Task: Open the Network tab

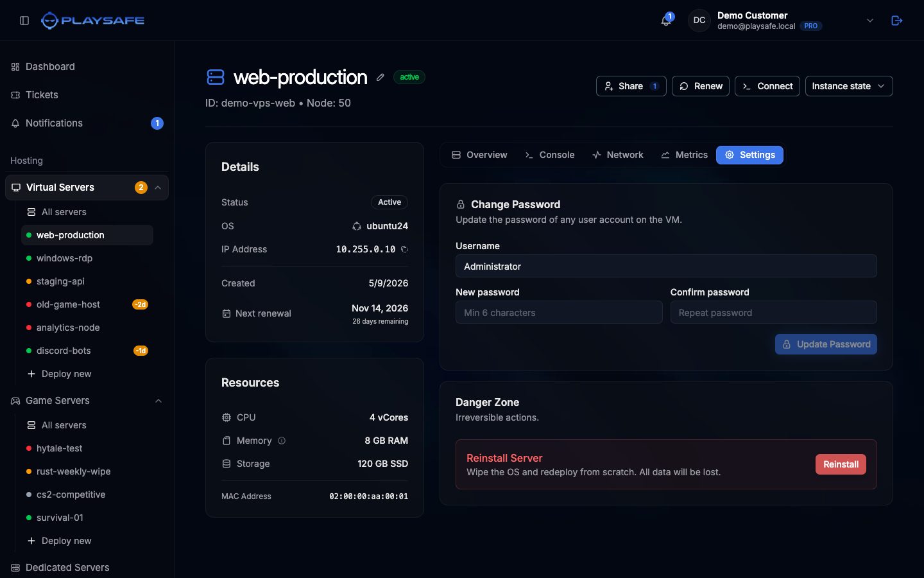Action: (618, 155)
